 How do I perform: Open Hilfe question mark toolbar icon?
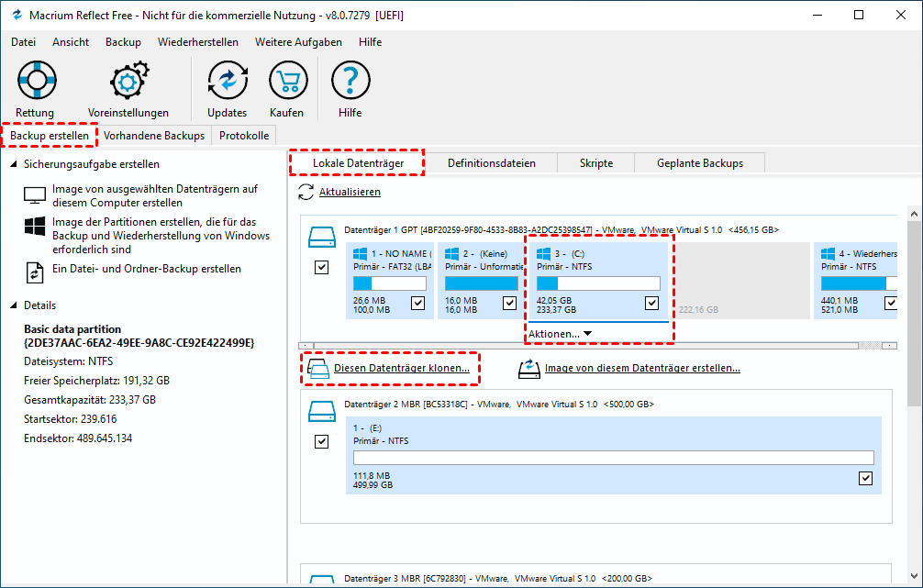(x=350, y=80)
